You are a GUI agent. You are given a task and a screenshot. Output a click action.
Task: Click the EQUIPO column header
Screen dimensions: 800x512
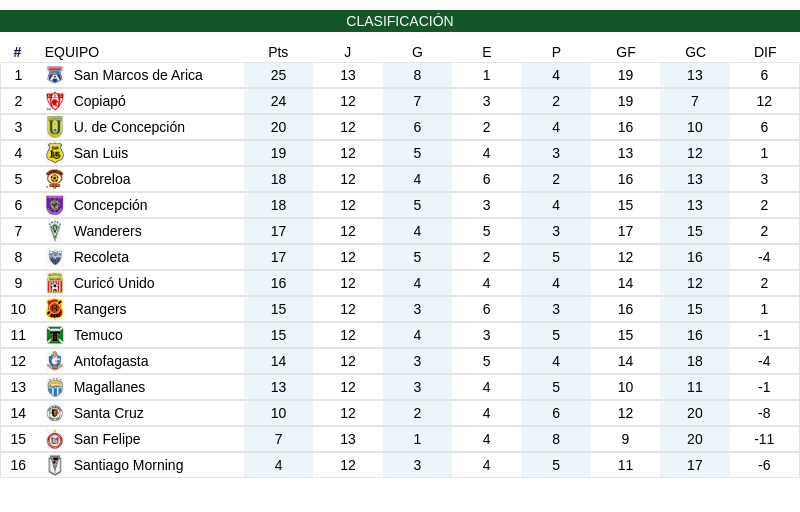click(72, 52)
